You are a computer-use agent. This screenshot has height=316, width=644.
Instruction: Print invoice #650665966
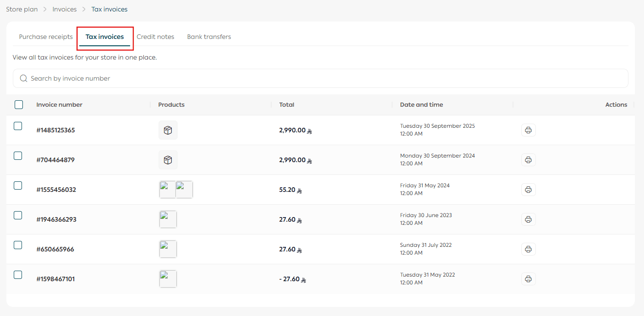coord(528,249)
